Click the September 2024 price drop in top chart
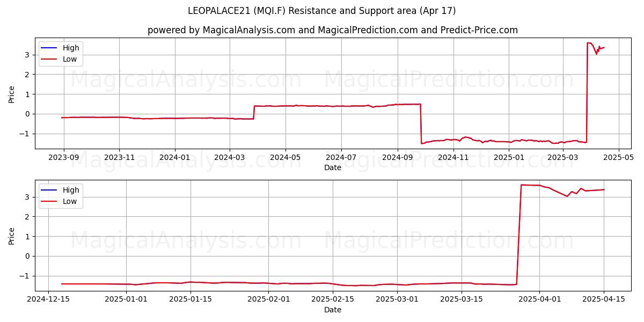644x322 pixels. click(421, 123)
